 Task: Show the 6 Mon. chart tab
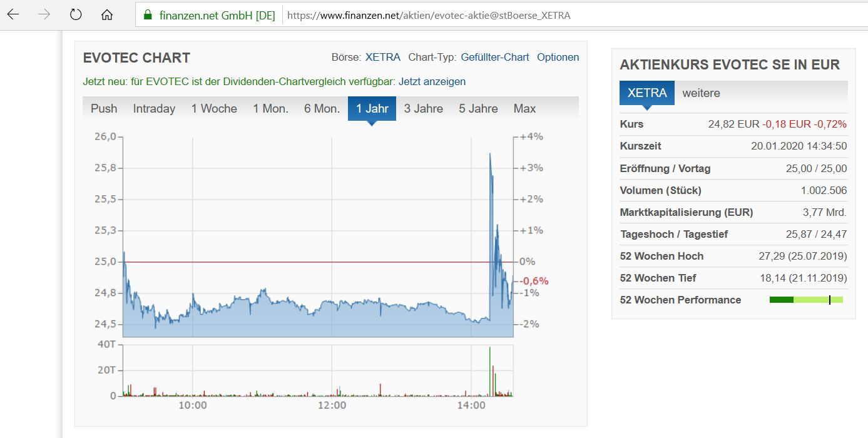coord(322,108)
